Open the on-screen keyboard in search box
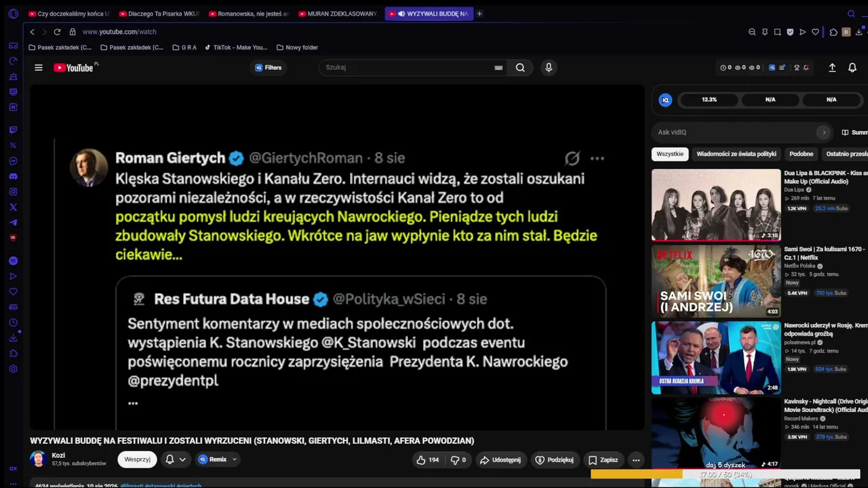 (498, 68)
